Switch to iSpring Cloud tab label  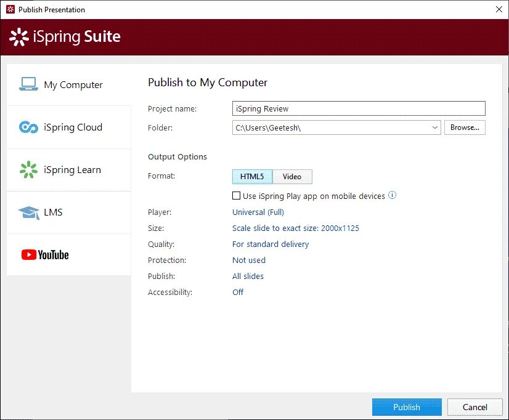tap(73, 127)
